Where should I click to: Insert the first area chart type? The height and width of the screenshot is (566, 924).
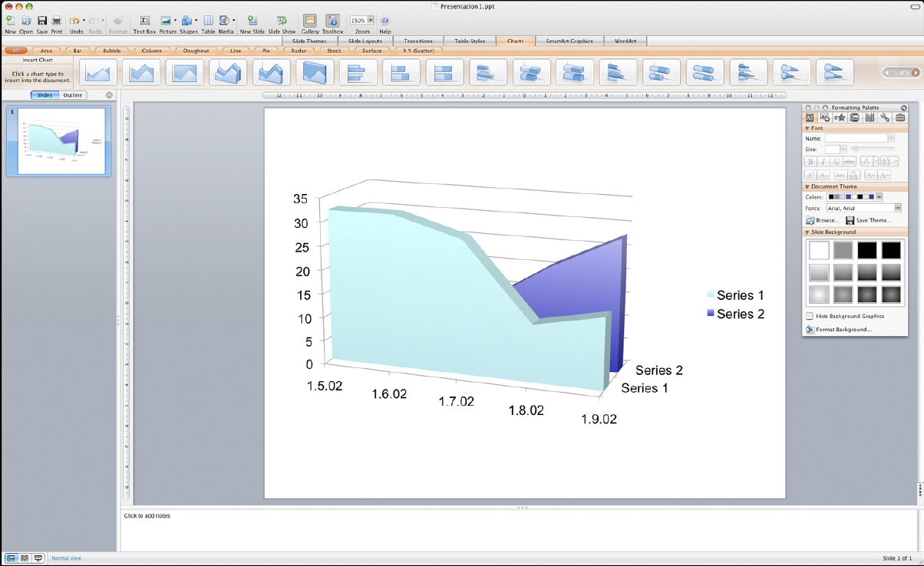point(98,72)
